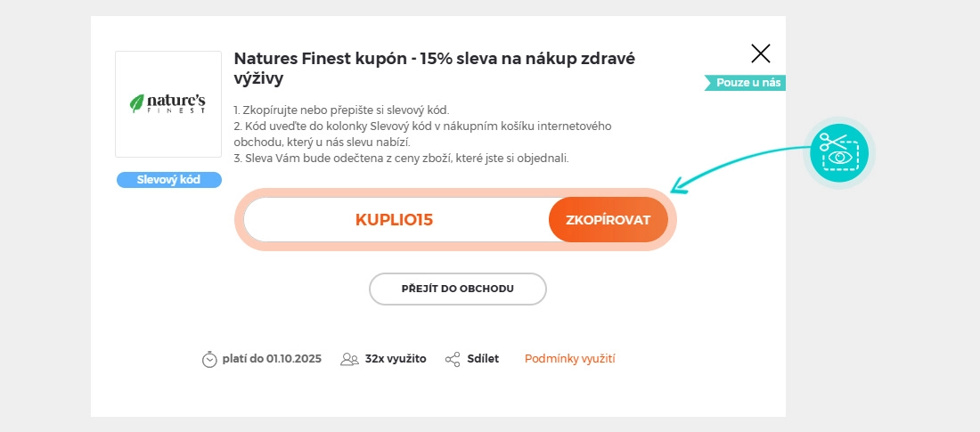
Task: Click the people usage-count icon
Action: coord(349,359)
